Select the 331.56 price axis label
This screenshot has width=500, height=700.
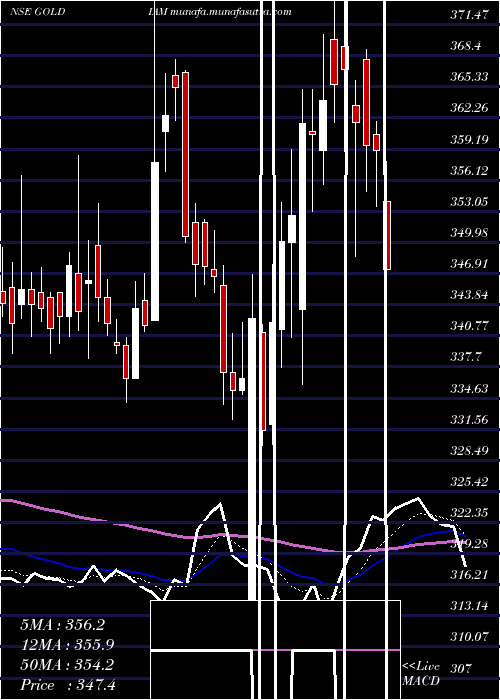(471, 420)
